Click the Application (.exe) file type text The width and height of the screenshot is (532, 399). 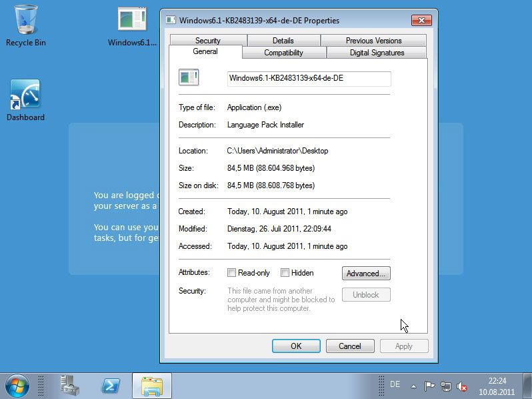255,107
